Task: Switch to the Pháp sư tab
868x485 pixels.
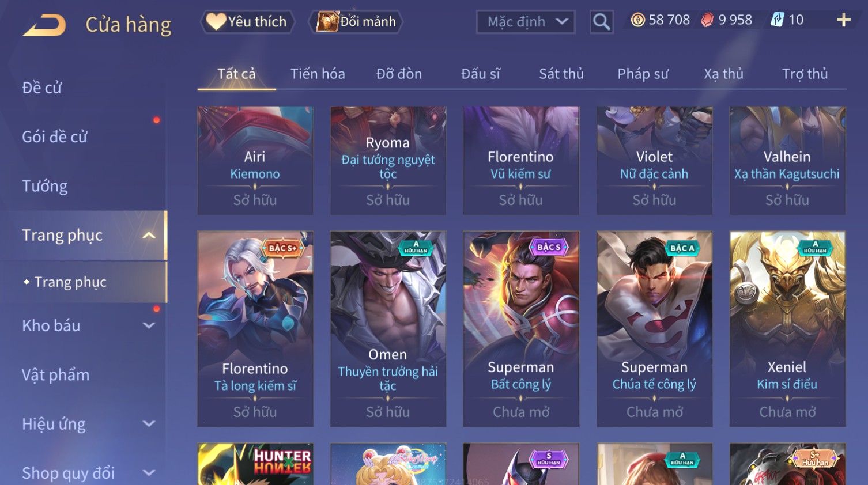Action: click(643, 74)
